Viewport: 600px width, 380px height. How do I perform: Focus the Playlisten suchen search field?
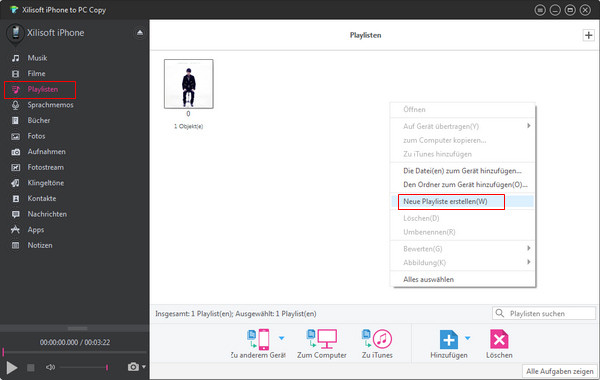(x=544, y=313)
